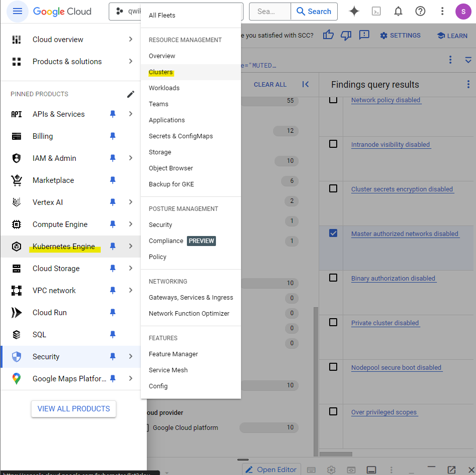Edit pinned products with pencil icon
This screenshot has height=475, width=476.
(x=131, y=94)
